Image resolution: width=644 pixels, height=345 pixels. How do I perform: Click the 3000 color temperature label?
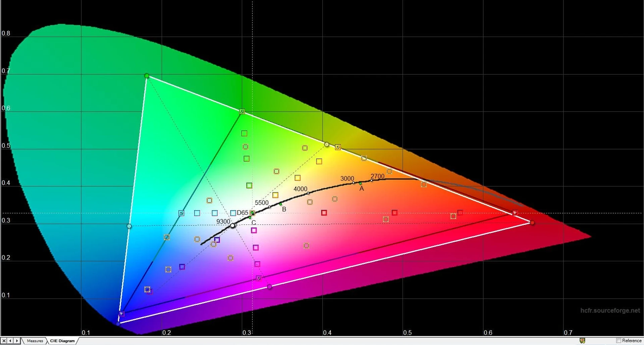click(x=347, y=178)
